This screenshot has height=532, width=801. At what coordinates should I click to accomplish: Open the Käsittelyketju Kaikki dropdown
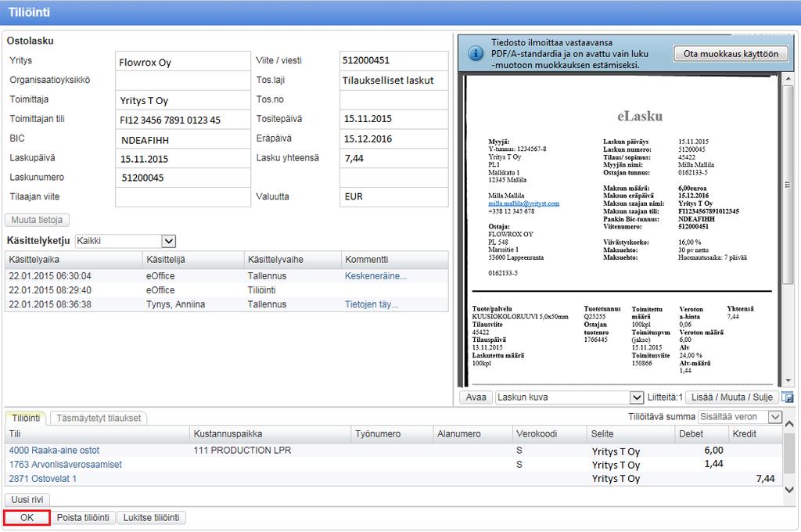[169, 241]
